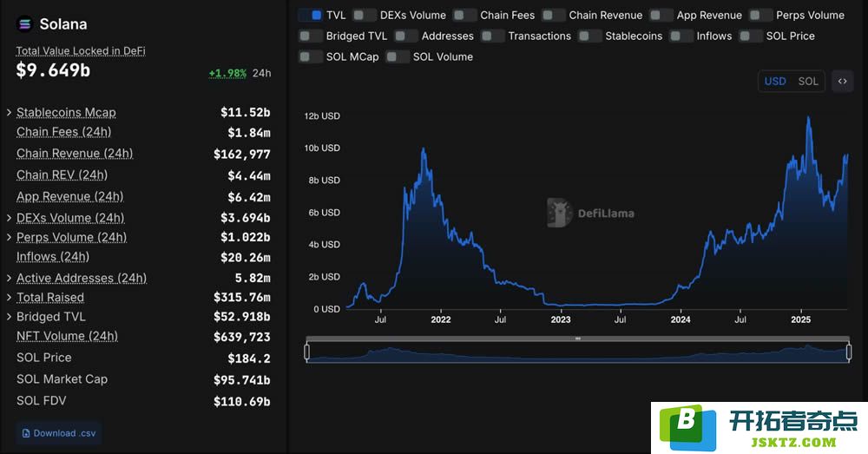Click the Active Addresses value 5.82m

coord(253,278)
